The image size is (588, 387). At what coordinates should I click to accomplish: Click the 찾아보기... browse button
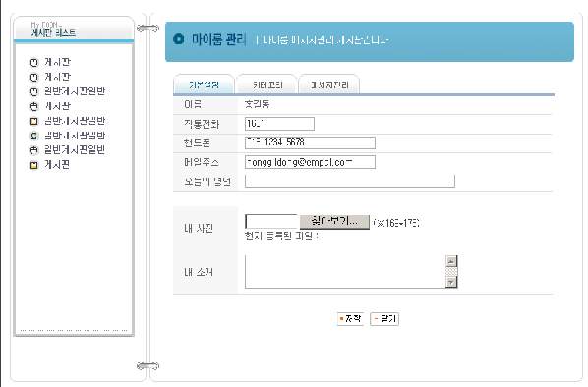pos(334,222)
